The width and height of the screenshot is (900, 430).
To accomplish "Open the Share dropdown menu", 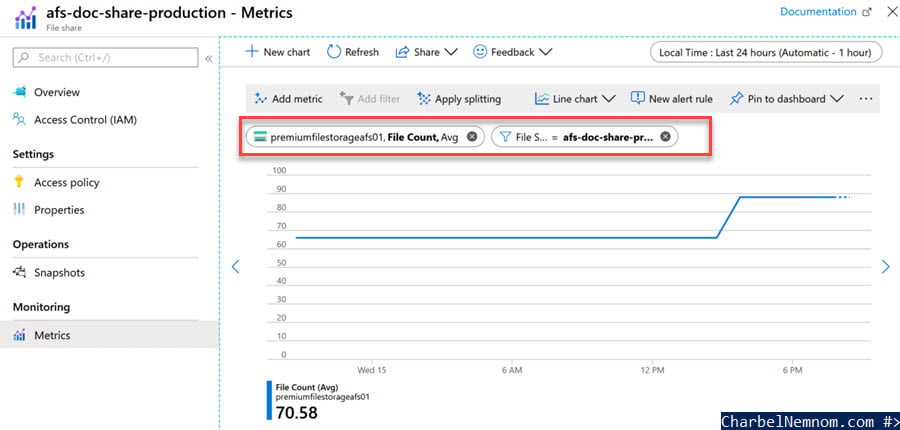I will pyautogui.click(x=426, y=52).
